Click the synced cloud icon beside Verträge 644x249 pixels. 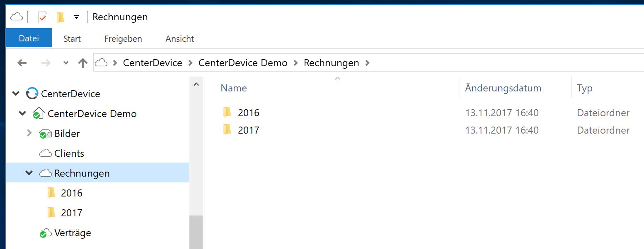45,233
